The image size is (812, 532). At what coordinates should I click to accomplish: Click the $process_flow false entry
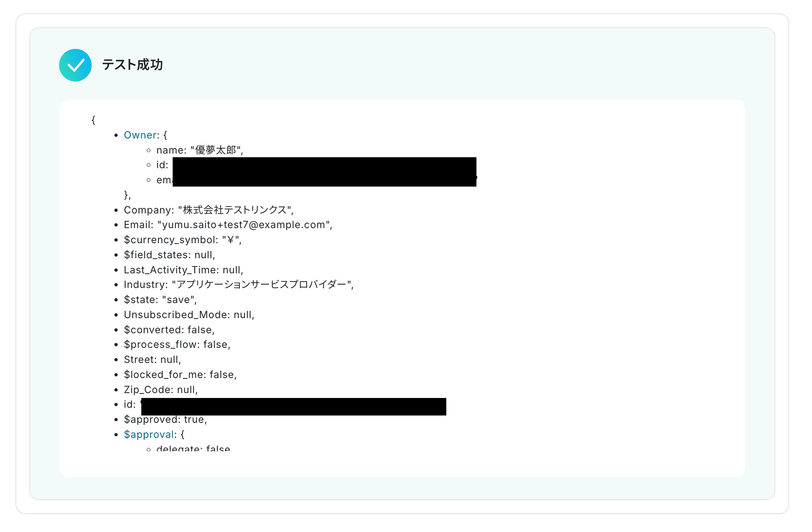177,345
